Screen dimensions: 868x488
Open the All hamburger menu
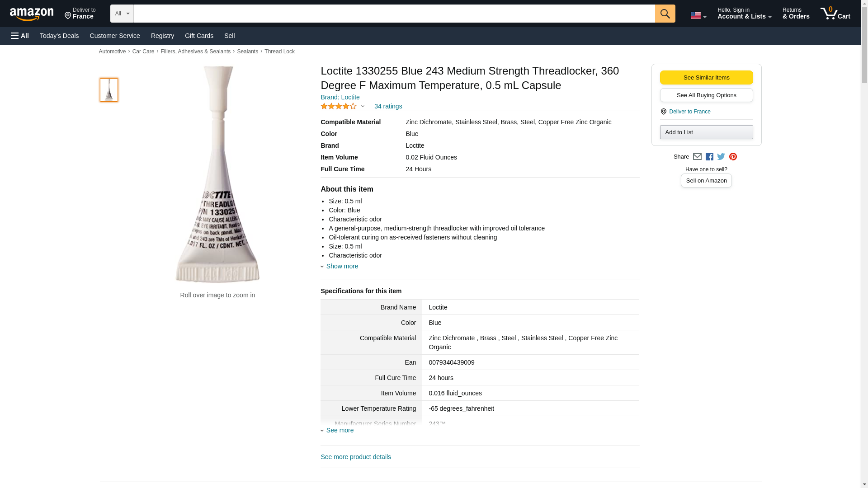click(x=20, y=36)
